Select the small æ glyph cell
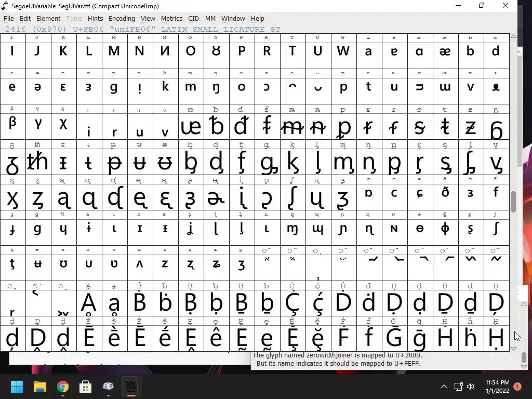Viewport: 532px width, 399px height. click(445, 51)
